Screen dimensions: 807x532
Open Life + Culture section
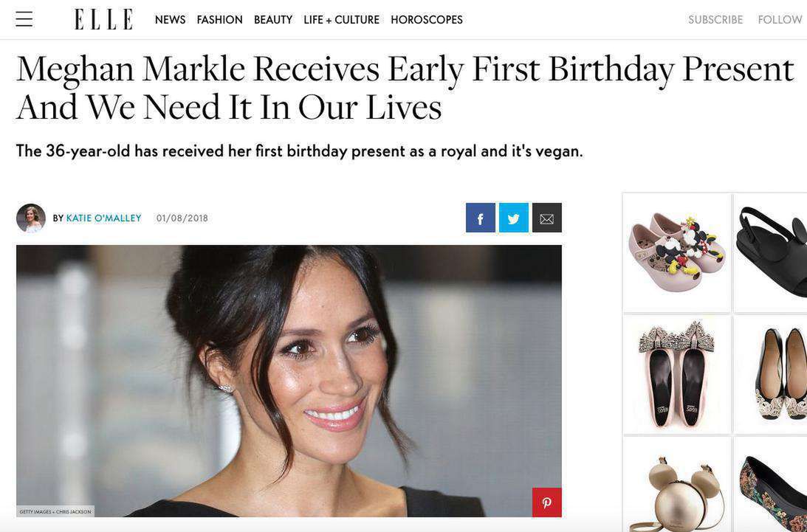(x=341, y=20)
